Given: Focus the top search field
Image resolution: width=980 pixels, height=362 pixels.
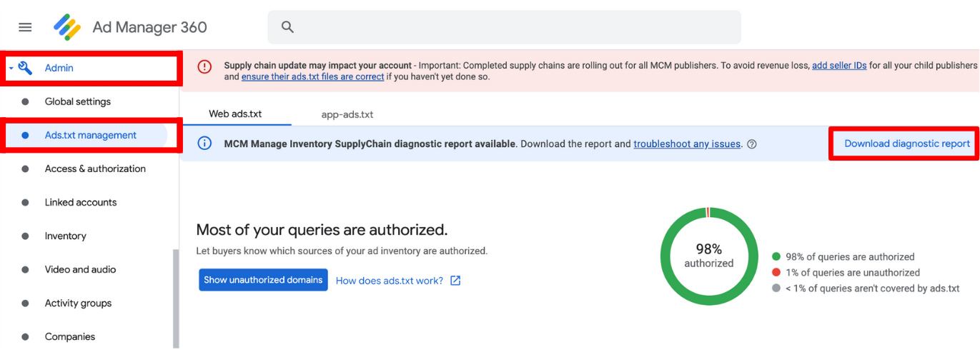Looking at the screenshot, I should pyautogui.click(x=504, y=27).
